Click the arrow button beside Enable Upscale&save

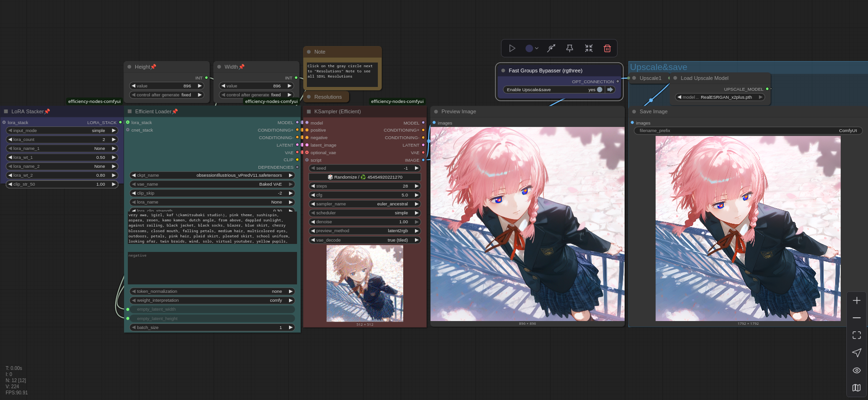point(610,89)
